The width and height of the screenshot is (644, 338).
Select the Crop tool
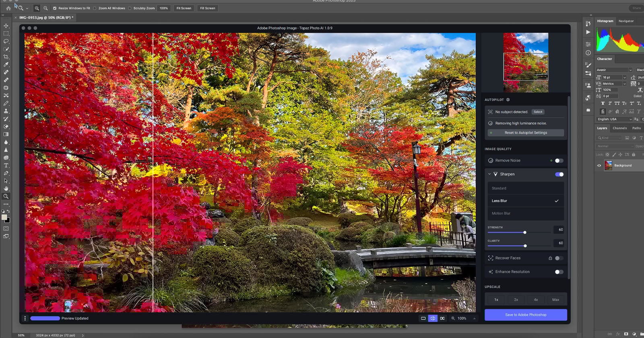(6, 57)
